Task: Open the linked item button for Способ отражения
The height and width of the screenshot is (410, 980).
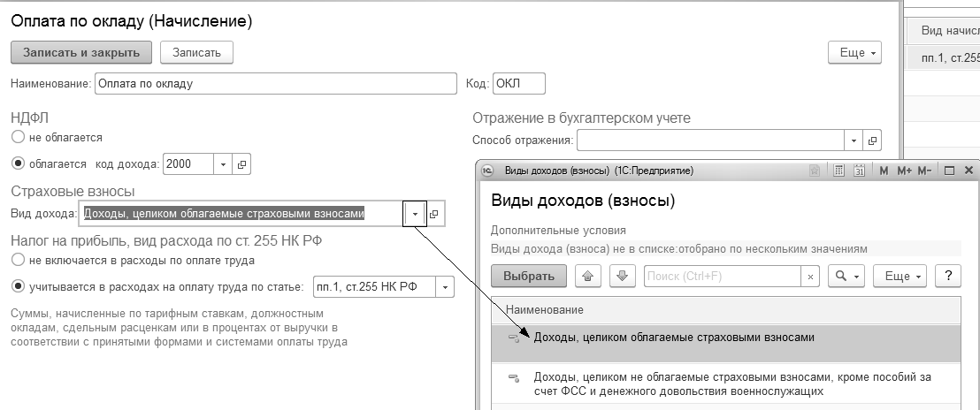Action: tap(872, 140)
